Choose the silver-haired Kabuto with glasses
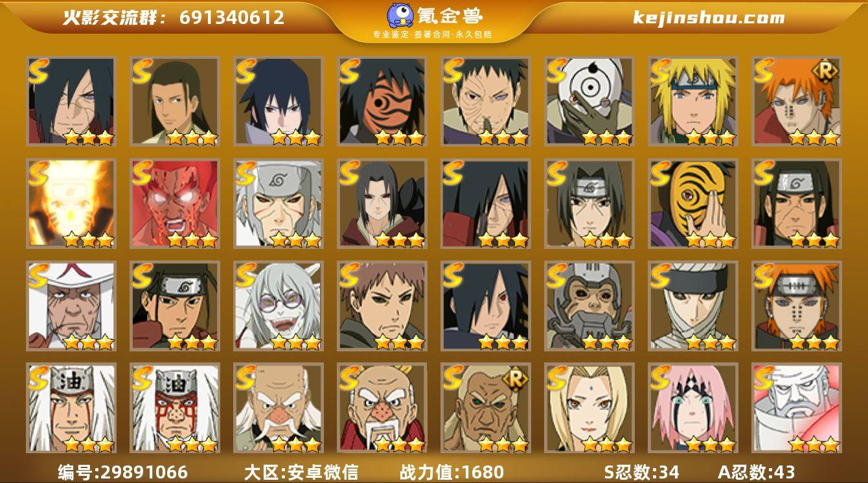This screenshot has width=868, height=483. tap(279, 306)
